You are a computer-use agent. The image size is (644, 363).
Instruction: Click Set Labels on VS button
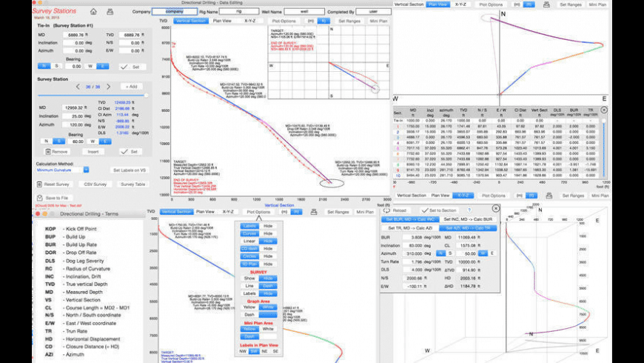[x=130, y=170]
